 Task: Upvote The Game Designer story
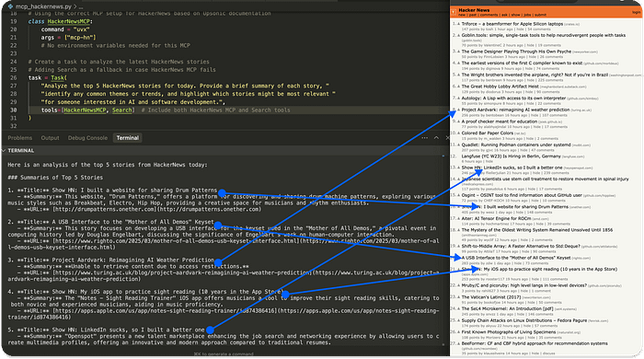(x=458, y=52)
